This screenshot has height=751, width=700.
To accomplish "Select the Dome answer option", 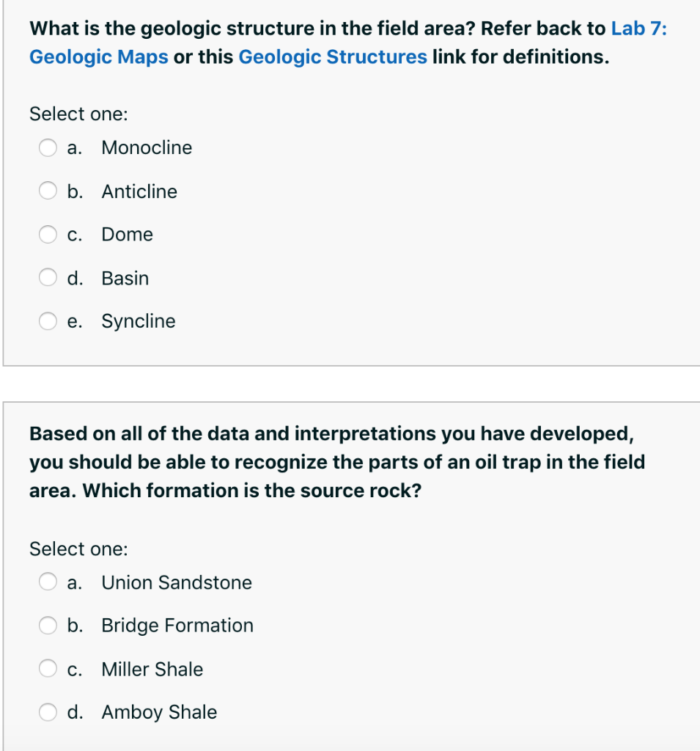I will [127, 235].
